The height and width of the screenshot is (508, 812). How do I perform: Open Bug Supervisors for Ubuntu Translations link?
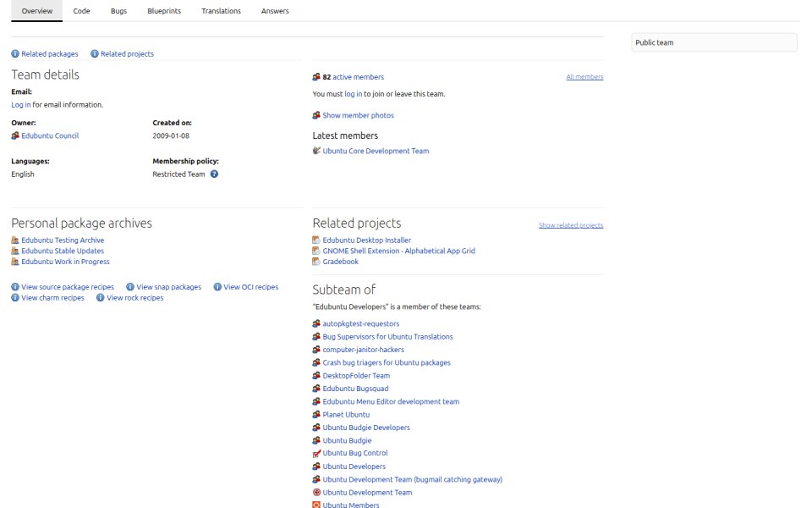[388, 336]
